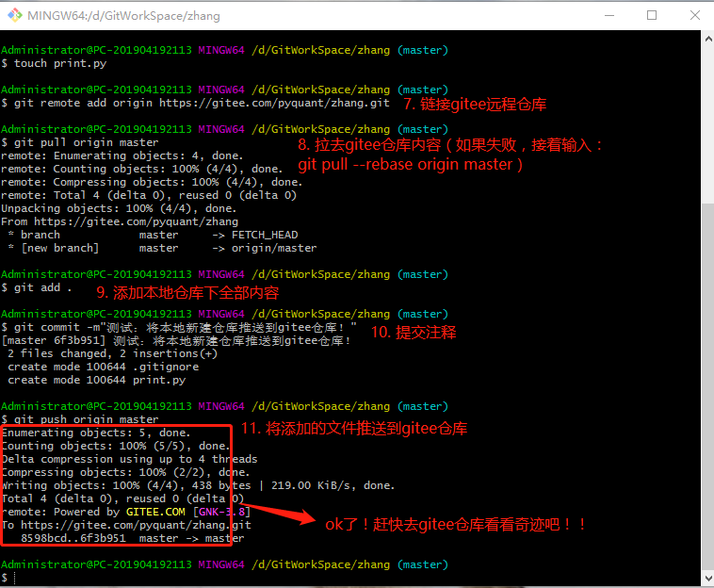Click 'Writing objects: 100% (4/4), 438 bytes' line
Viewport: 714px width, 588px height.
198,485
